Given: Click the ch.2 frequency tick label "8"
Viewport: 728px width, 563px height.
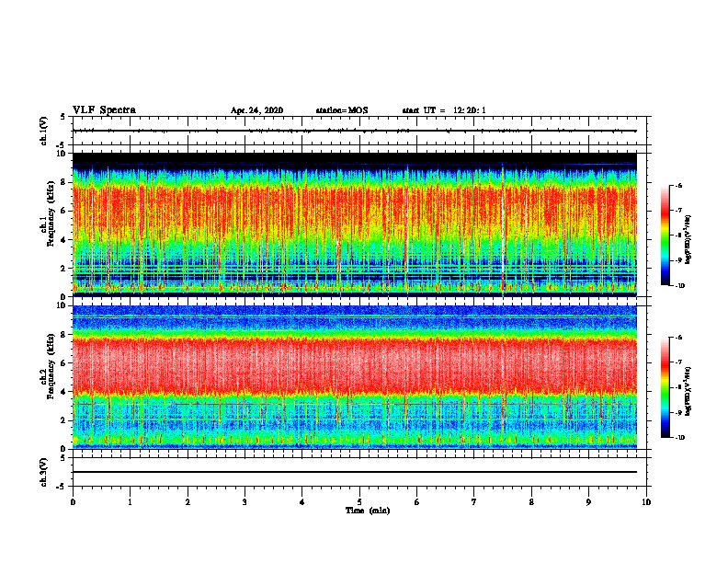Looking at the screenshot, I should (x=63, y=335).
